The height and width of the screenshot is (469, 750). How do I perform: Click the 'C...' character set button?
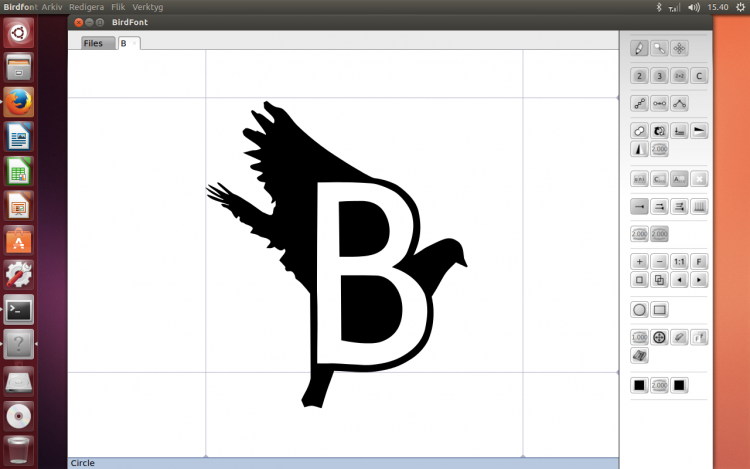click(x=659, y=179)
